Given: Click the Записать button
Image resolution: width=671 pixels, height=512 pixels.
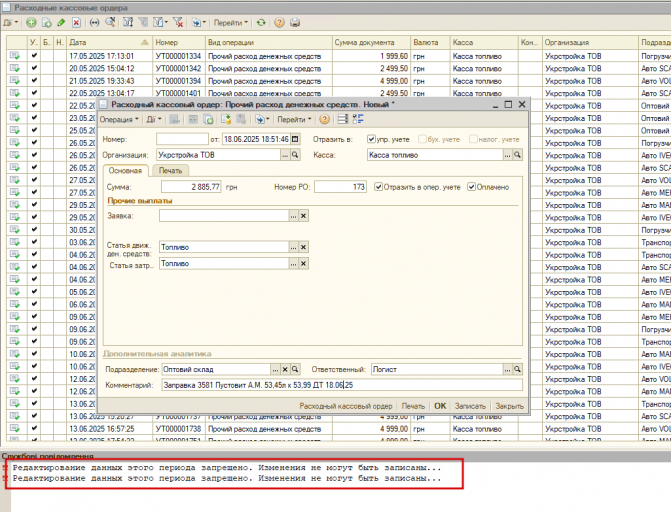Looking at the screenshot, I should 470,406.
